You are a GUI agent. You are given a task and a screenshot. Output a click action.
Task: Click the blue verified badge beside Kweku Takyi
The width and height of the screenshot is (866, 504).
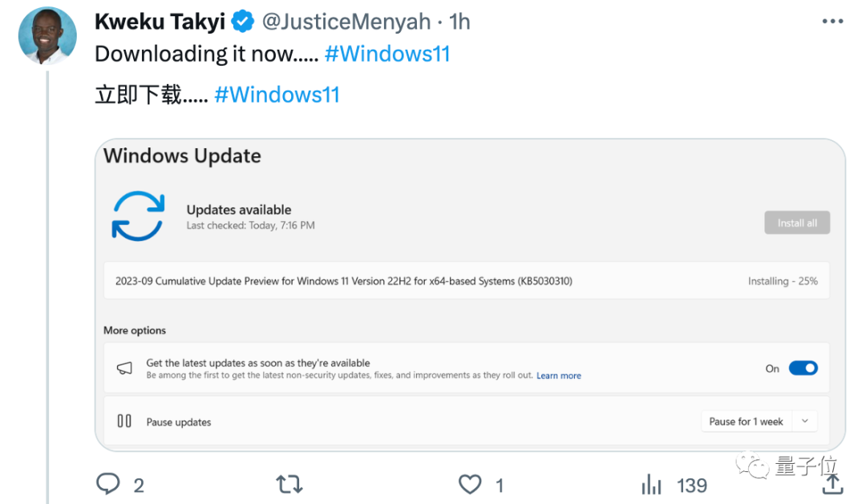pyautogui.click(x=242, y=21)
